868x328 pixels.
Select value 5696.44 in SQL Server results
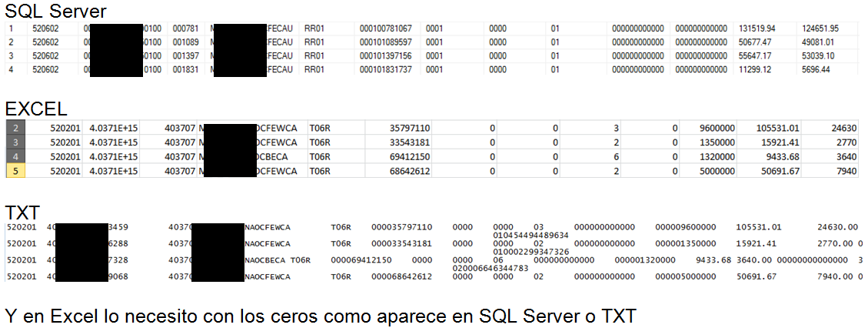tap(816, 70)
